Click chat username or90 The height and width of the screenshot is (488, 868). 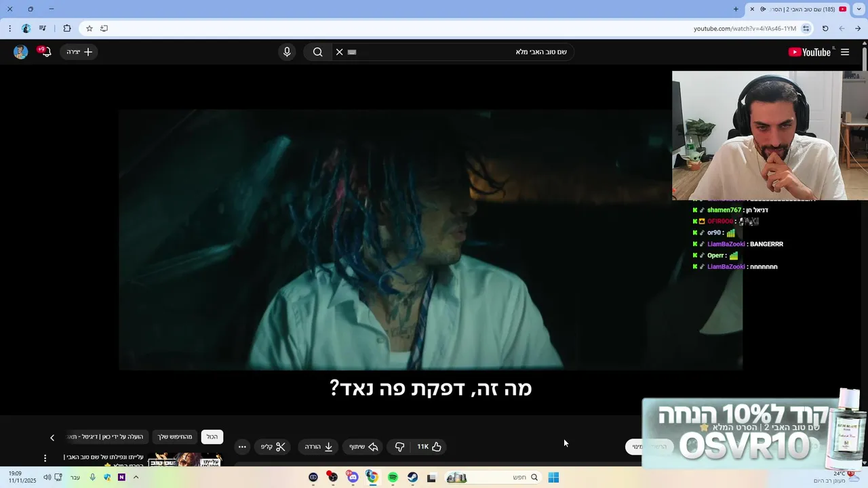tap(714, 232)
